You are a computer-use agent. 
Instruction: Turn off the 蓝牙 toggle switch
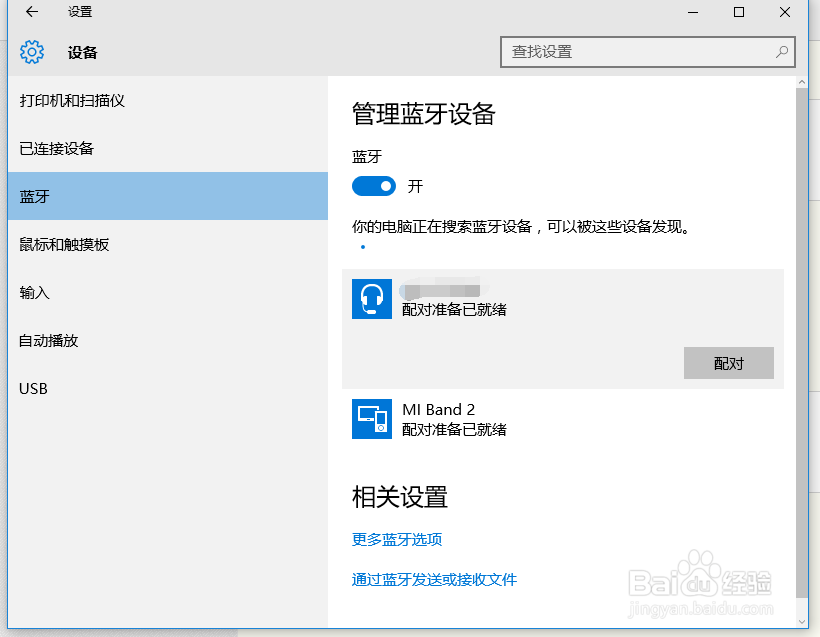pyautogui.click(x=374, y=186)
